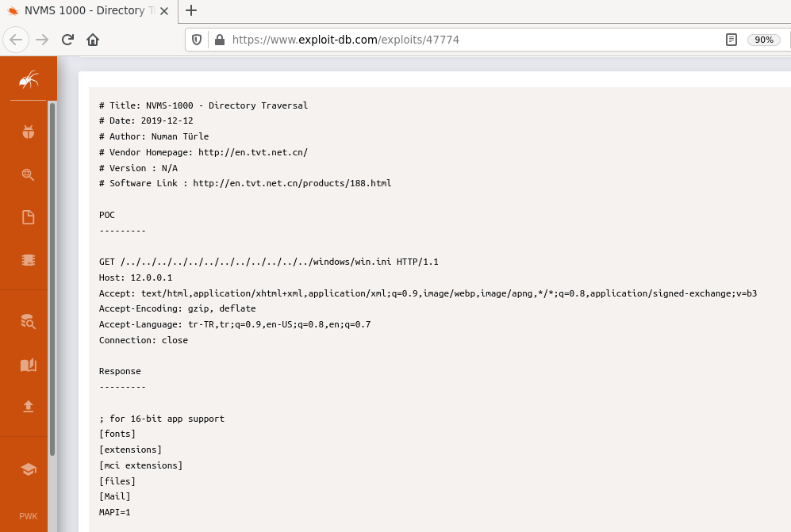Click the '[extensions]' line

pos(130,450)
